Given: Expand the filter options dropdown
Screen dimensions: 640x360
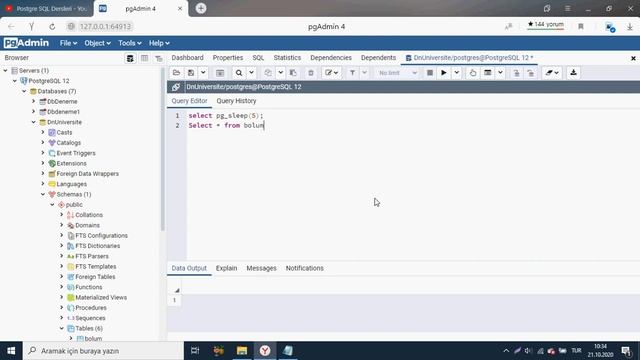Looking at the screenshot, I should pos(364,73).
